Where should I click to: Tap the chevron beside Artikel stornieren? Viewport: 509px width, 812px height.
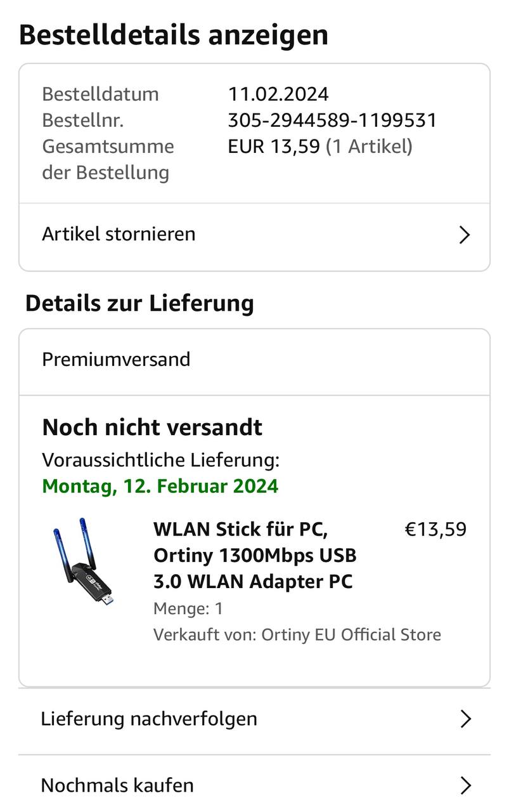coord(465,235)
